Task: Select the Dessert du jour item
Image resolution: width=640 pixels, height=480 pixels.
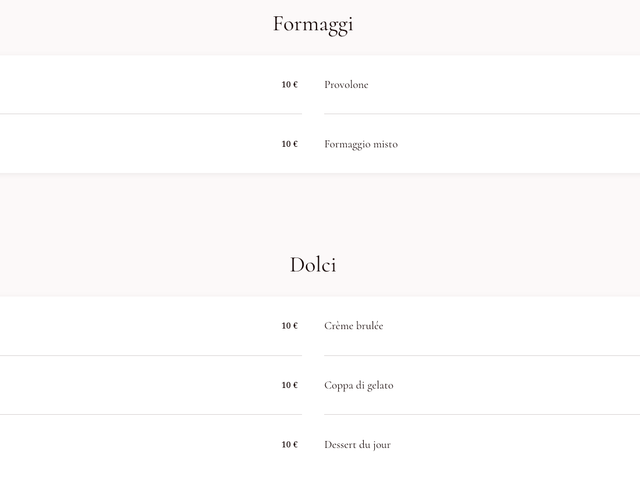Action: tap(357, 444)
